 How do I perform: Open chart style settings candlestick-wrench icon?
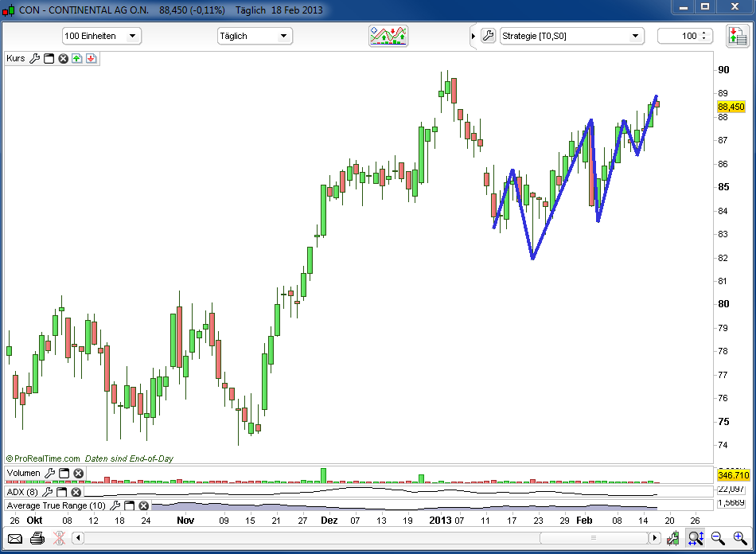pos(673,538)
